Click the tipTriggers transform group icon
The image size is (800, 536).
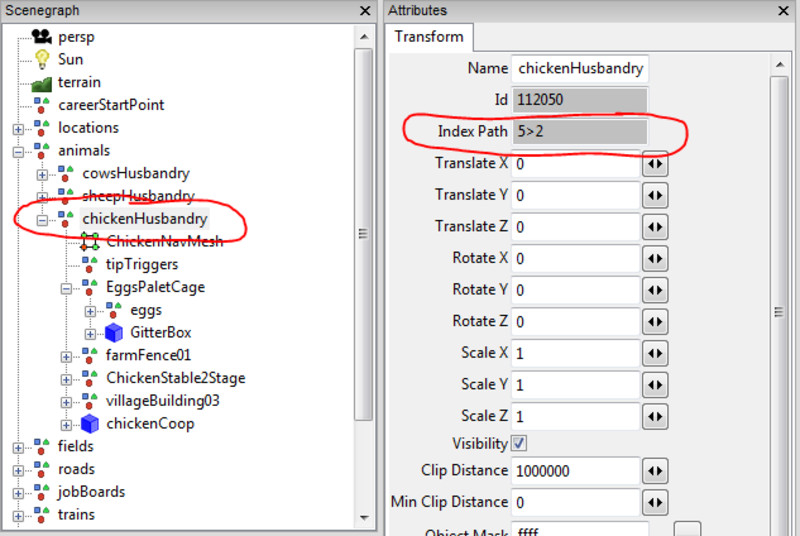pyautogui.click(x=90, y=264)
